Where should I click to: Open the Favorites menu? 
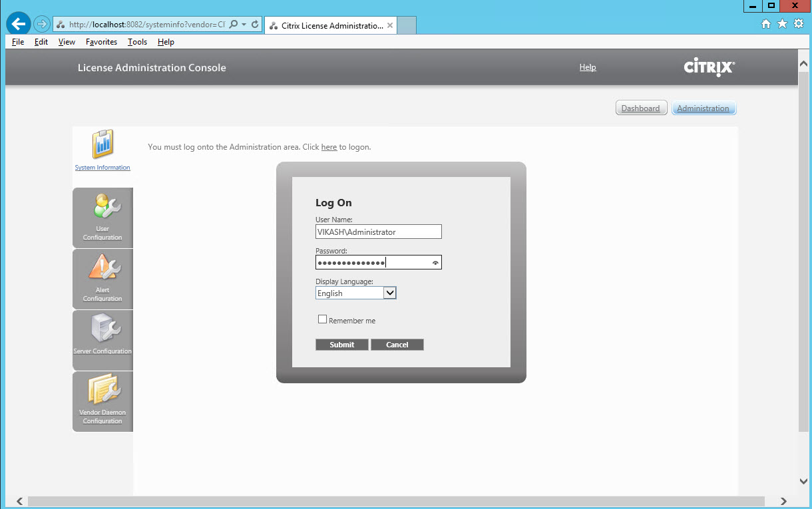101,42
